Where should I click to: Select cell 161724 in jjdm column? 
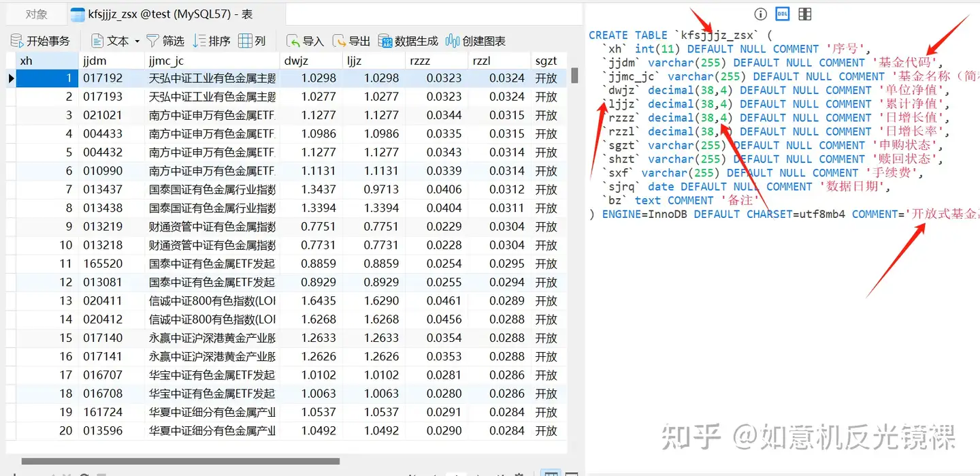tap(111, 412)
